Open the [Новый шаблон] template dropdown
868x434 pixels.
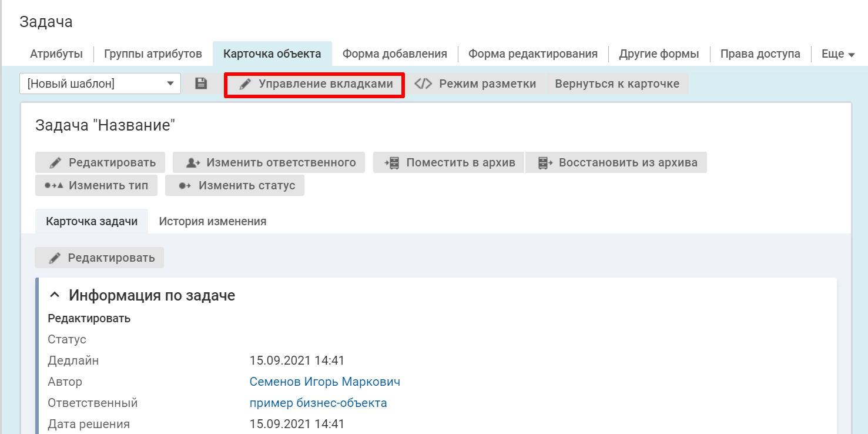(99, 84)
